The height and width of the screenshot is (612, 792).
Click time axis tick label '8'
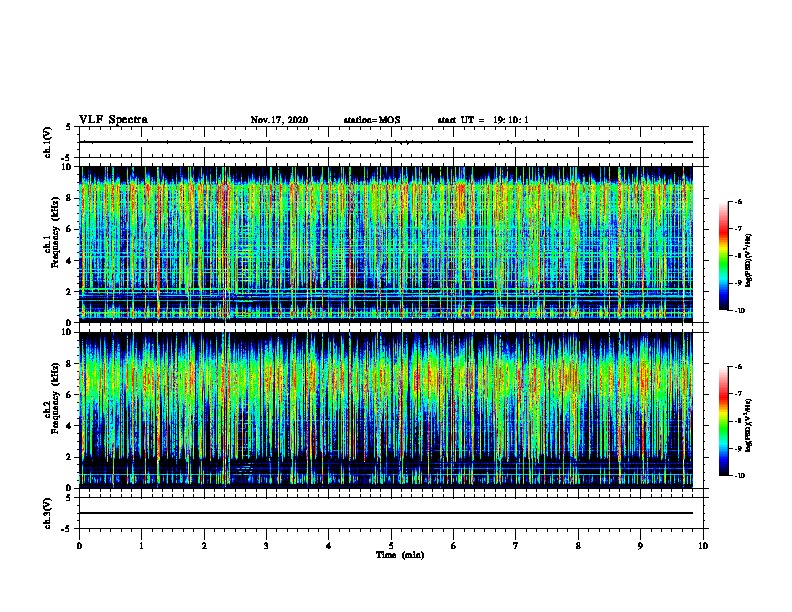(578, 546)
